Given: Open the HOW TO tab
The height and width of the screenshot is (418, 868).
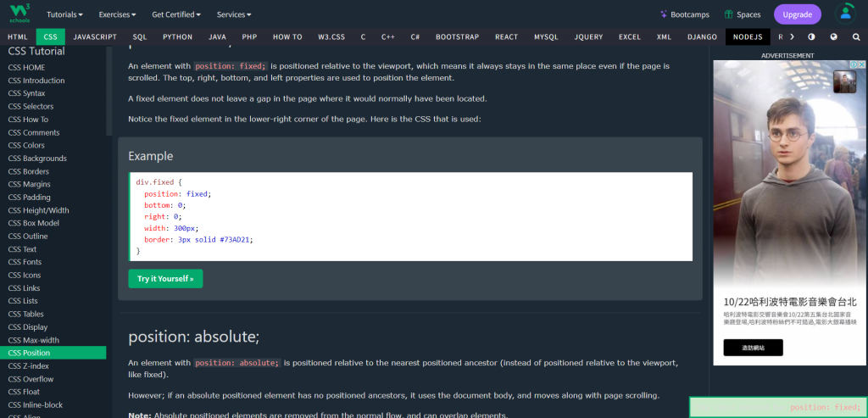Looking at the screenshot, I should tap(288, 37).
